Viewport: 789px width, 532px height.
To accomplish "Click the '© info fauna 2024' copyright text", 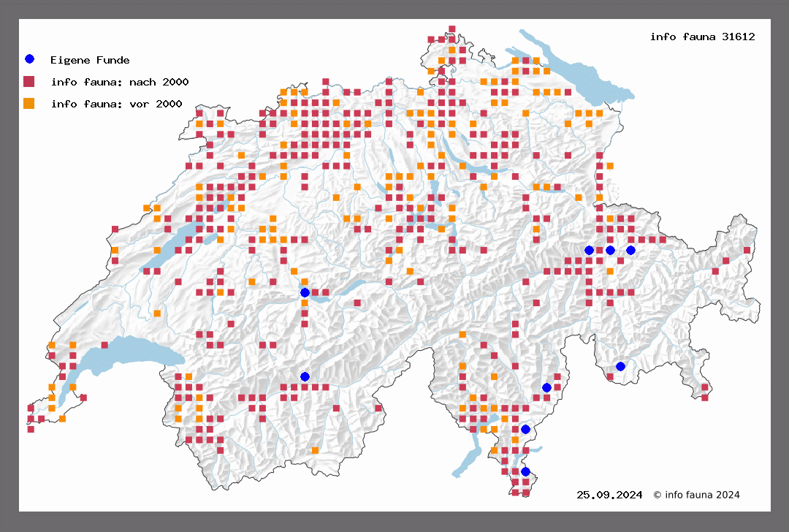I will pos(696,495).
